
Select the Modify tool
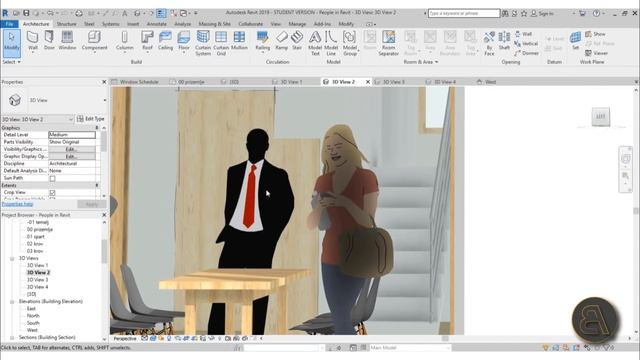11,43
